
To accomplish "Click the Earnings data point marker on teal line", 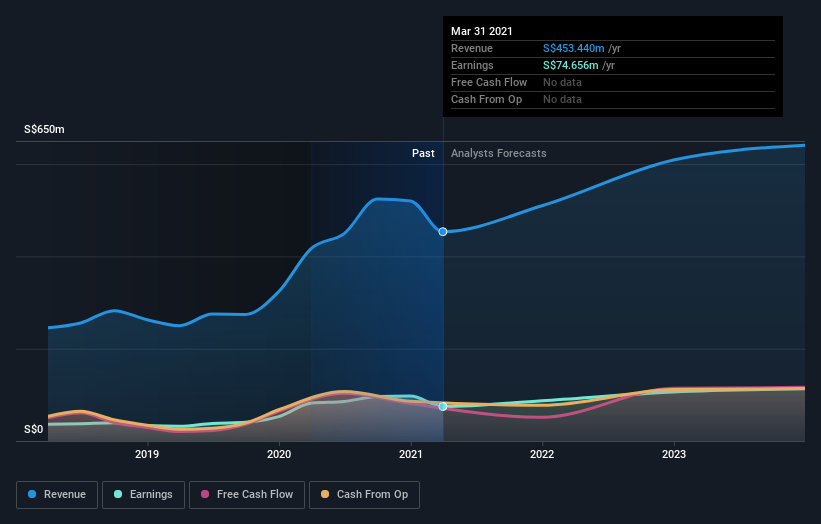I will [443, 406].
